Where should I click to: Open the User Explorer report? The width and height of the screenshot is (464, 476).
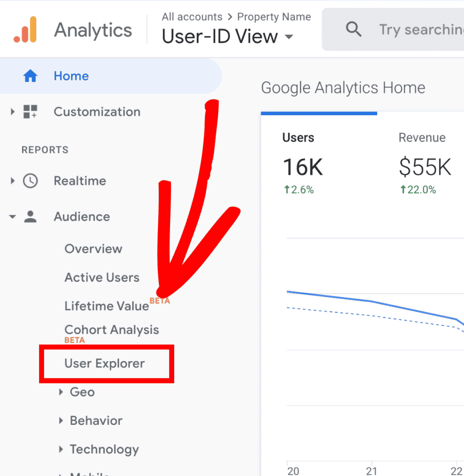pyautogui.click(x=106, y=364)
